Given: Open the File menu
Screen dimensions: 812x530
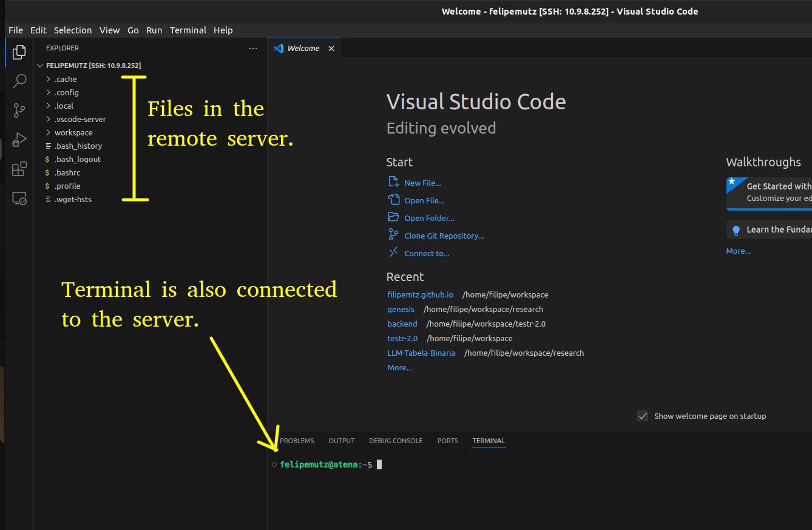Looking at the screenshot, I should (16, 30).
